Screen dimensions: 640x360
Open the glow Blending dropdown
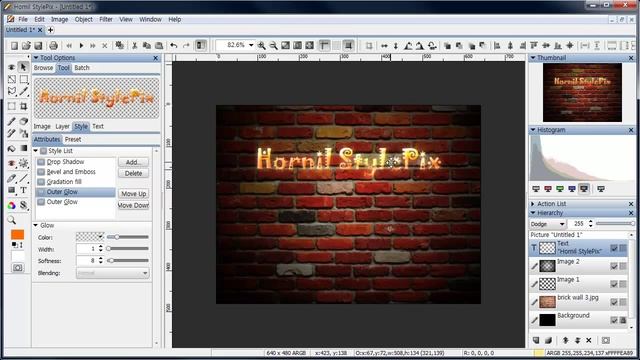coord(113,273)
